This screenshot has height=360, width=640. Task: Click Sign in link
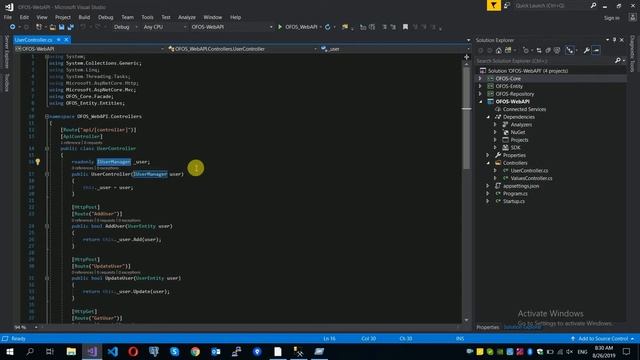click(x=611, y=18)
